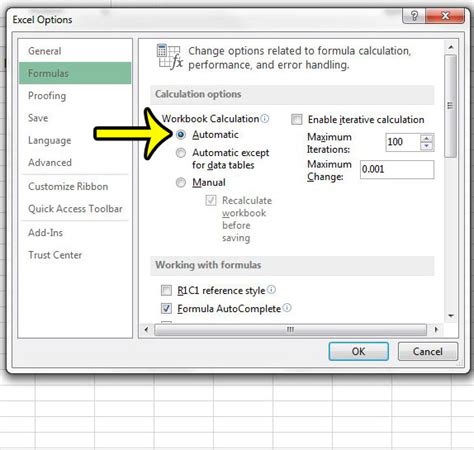The image size is (474, 450).
Task: Click the horizontal scrollbar right arrow
Action: [436, 330]
